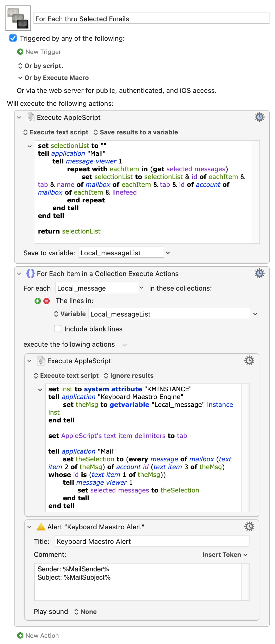Add a collection with green plus icon
This screenshot has height=644, width=275.
pos(38,301)
